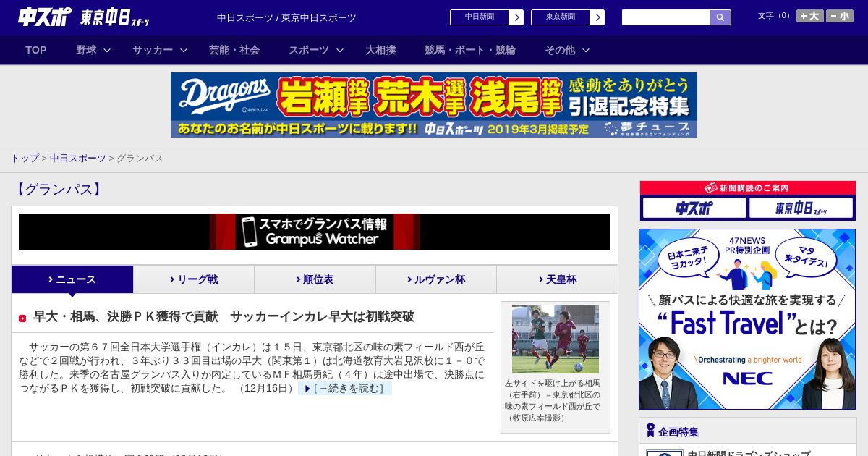Open the soccer match photo thumbnail
This screenshot has height=456, width=868.
(x=556, y=339)
